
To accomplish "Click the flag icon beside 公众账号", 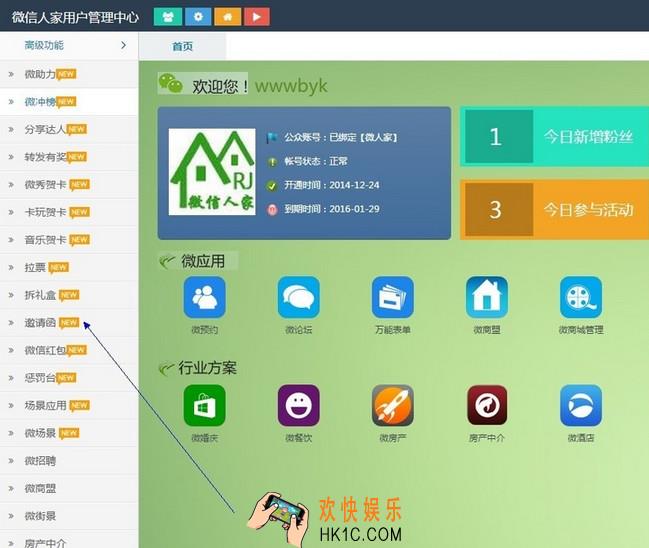I will click(x=272, y=137).
